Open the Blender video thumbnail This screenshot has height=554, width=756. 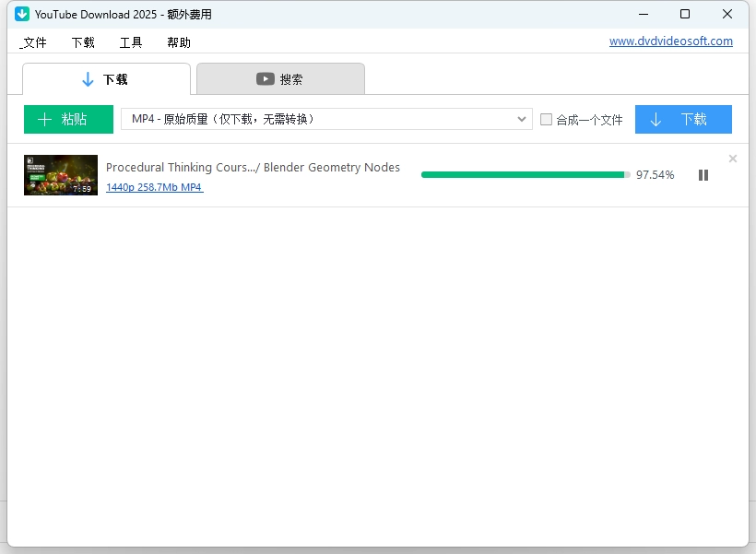61,175
